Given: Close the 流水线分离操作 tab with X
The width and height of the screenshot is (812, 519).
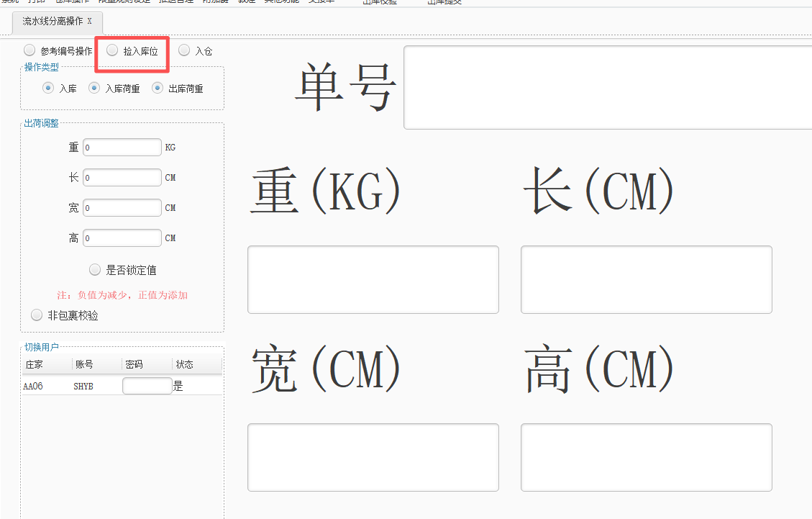Looking at the screenshot, I should pos(89,22).
